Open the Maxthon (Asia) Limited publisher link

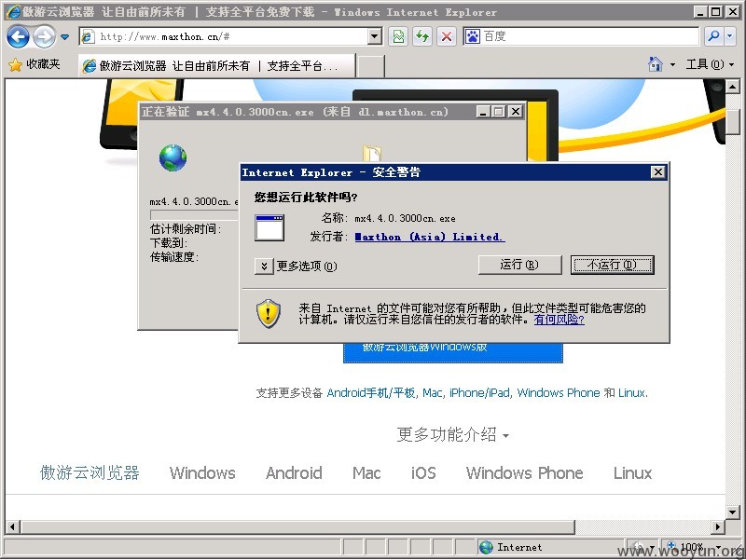tap(430, 237)
